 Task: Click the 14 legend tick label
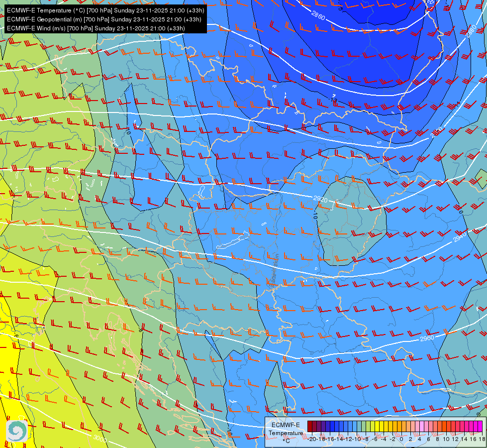click(x=464, y=440)
